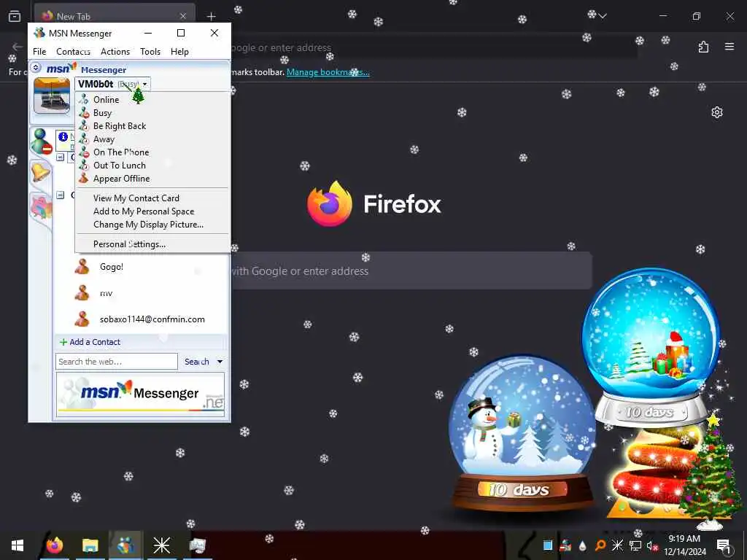Select contact Gogo!

tap(112, 267)
